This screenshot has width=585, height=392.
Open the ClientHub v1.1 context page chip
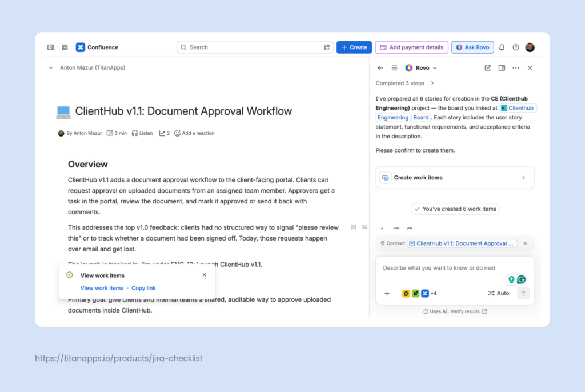click(462, 243)
